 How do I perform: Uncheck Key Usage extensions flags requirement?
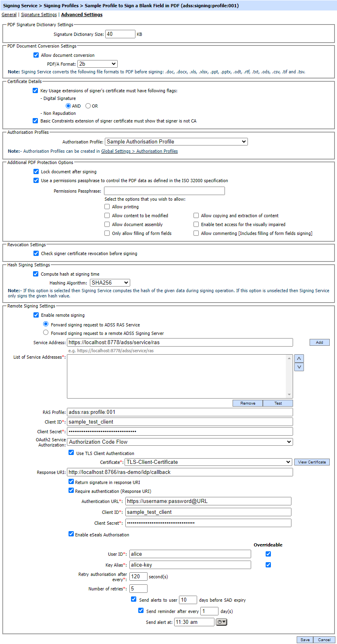pyautogui.click(x=35, y=91)
